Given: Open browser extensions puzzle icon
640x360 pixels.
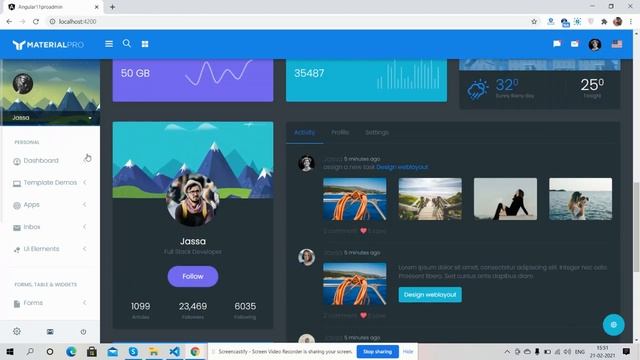Looking at the screenshot, I should point(604,22).
